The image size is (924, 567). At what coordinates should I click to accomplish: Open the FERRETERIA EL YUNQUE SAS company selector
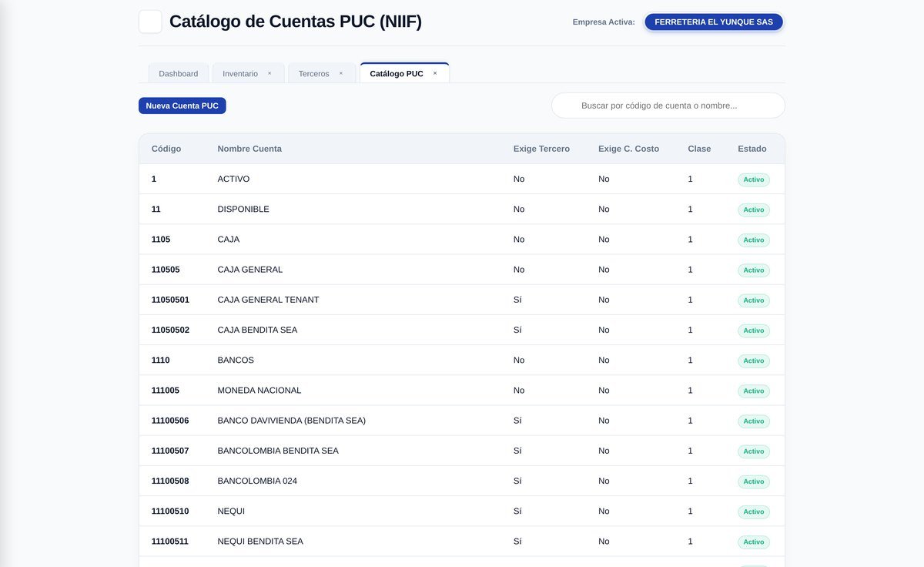[x=714, y=22]
